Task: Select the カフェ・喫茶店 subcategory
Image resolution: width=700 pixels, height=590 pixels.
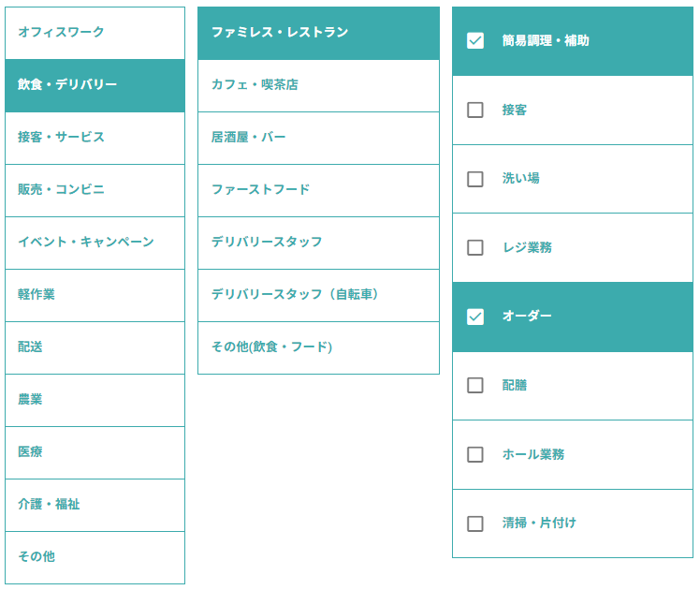Action: (318, 85)
